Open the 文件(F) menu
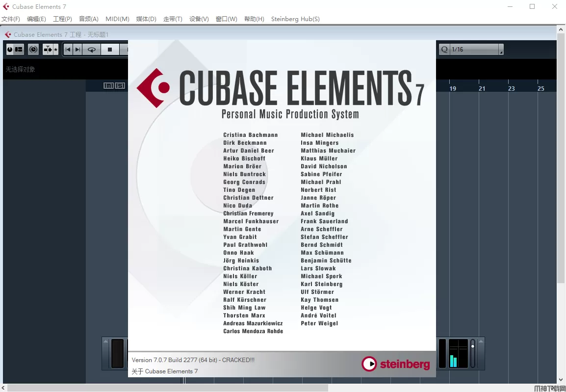566x392 pixels. [x=11, y=19]
